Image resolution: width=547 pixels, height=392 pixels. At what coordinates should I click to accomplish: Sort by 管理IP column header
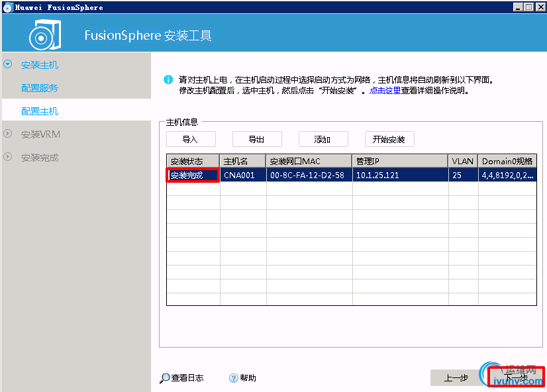pos(400,161)
